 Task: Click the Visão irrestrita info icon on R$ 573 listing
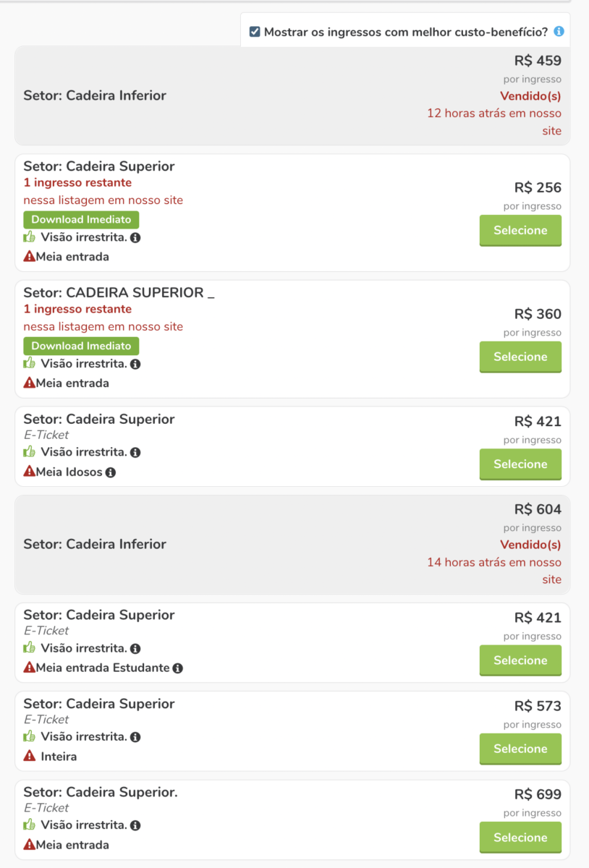click(x=135, y=737)
